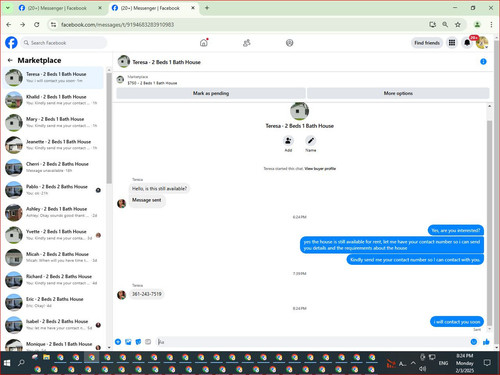Open the Facebook menu grid icon

[x=452, y=43]
